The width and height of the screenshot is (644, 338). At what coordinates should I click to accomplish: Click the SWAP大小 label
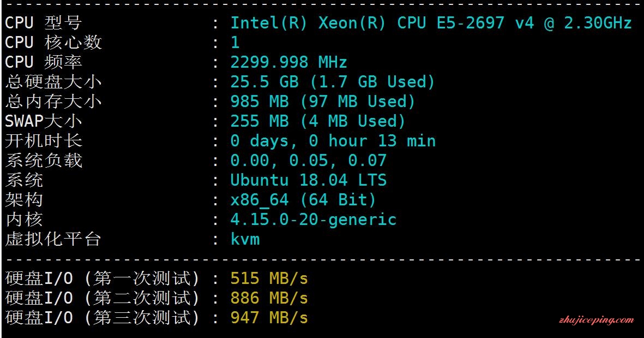click(x=43, y=121)
